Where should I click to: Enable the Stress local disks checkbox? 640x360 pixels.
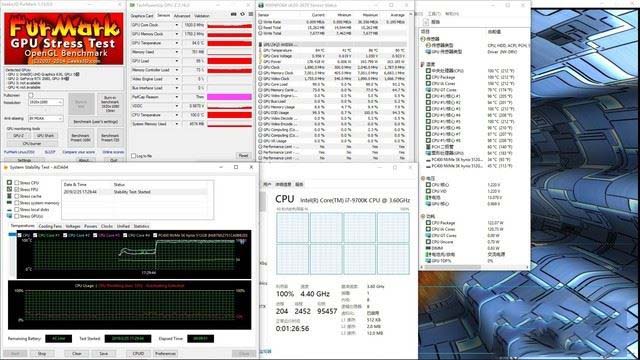click(x=17, y=209)
